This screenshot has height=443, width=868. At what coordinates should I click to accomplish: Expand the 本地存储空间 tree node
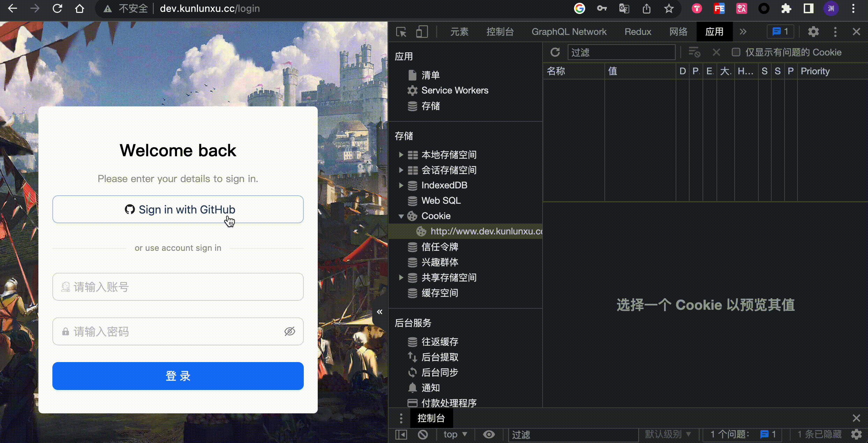(x=401, y=155)
